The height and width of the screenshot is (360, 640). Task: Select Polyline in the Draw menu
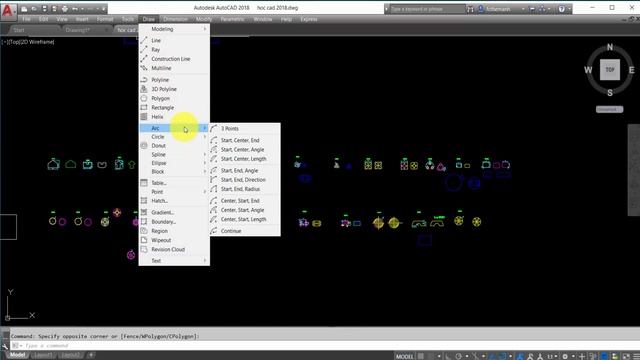(174, 80)
